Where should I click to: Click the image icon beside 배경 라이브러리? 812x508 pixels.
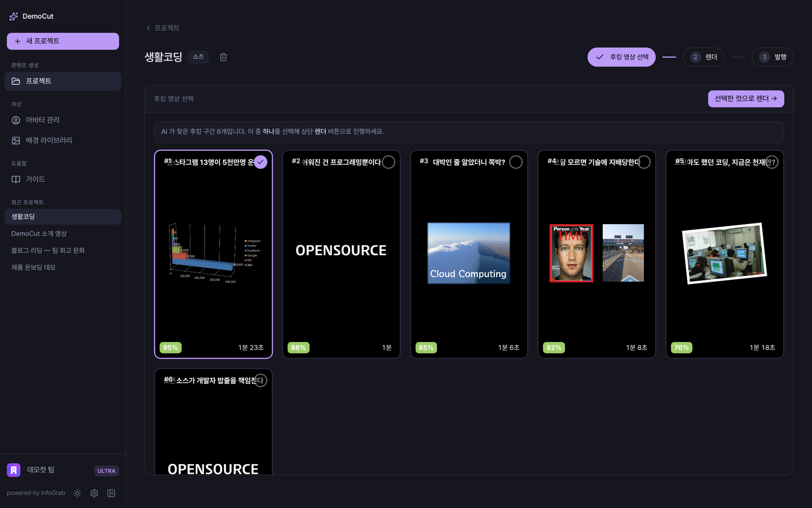[16, 141]
